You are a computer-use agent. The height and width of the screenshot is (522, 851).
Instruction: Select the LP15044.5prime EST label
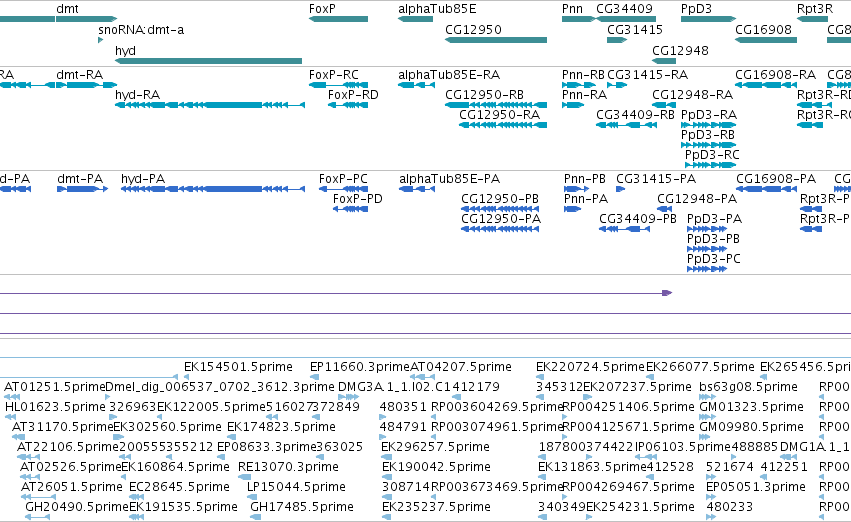point(296,487)
